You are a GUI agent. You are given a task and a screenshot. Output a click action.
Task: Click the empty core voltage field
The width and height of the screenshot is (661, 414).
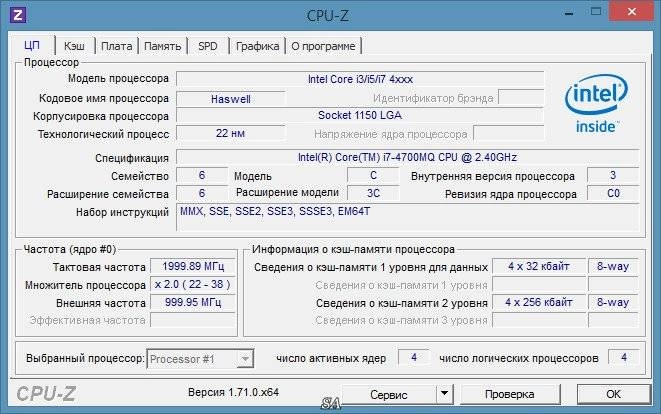point(508,133)
